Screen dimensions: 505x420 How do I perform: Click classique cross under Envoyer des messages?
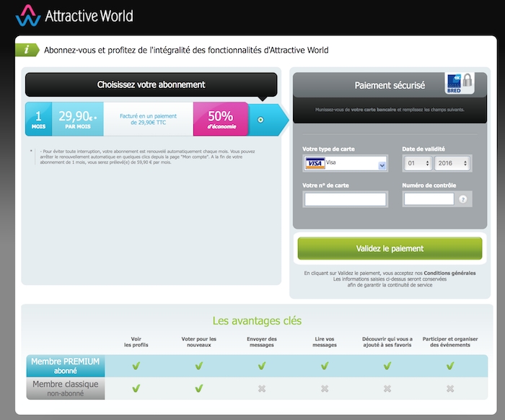tap(261, 389)
